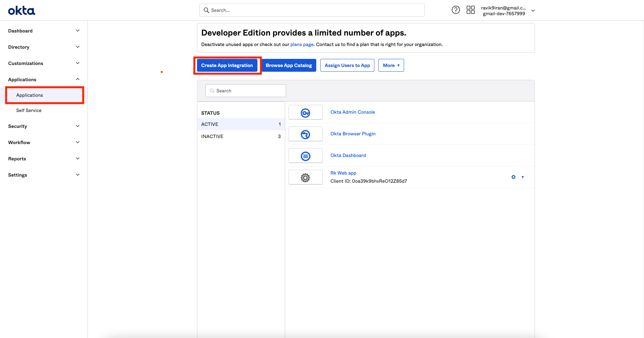Click the Okta Admin Console app icon
The image size is (644, 338).
point(305,112)
